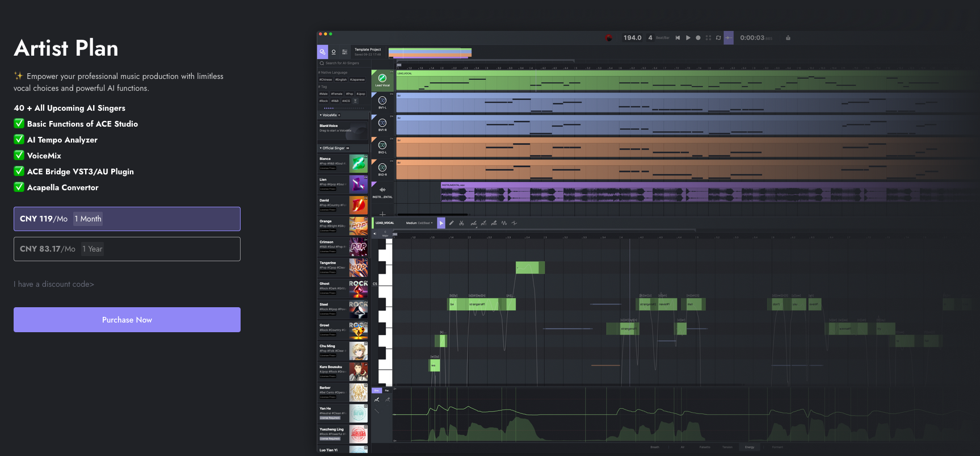Rewind to the start of the project

(x=678, y=38)
